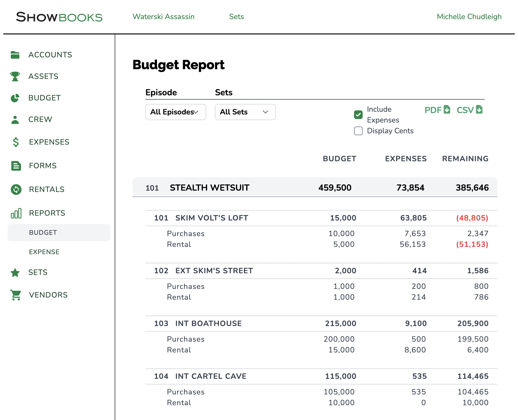Click the Expenses column header
This screenshot has width=518, height=420.
click(x=406, y=159)
